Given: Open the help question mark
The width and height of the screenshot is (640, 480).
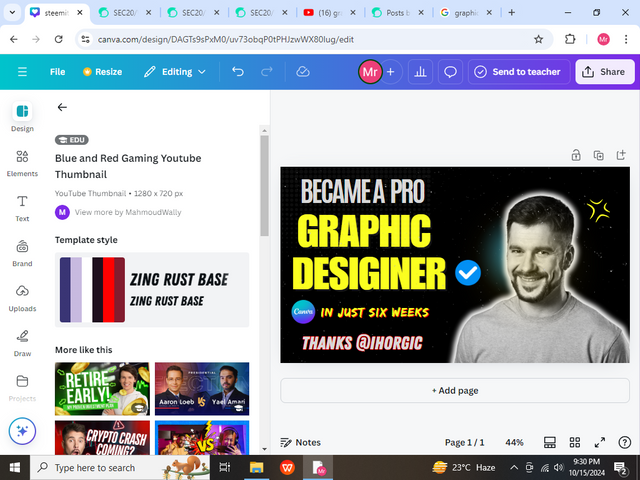Looking at the screenshot, I should [x=624, y=442].
